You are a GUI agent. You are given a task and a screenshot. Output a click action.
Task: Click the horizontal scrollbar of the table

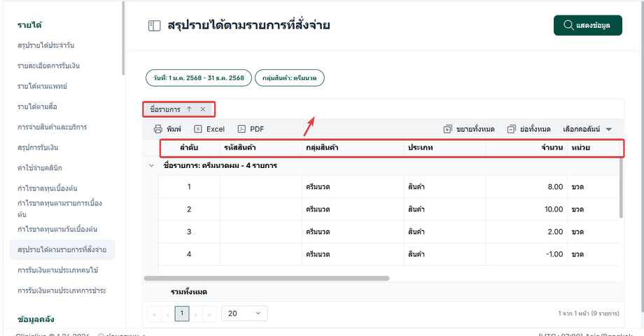[x=267, y=278]
